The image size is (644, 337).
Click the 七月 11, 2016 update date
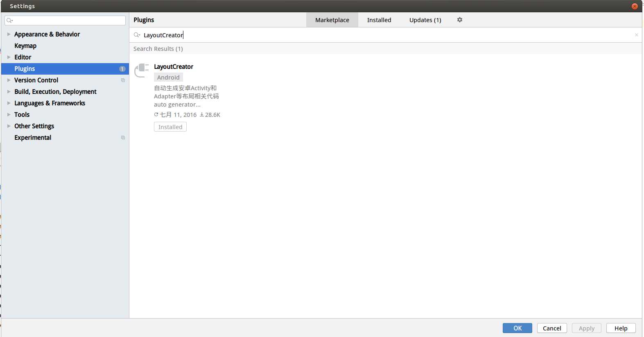[x=175, y=115]
